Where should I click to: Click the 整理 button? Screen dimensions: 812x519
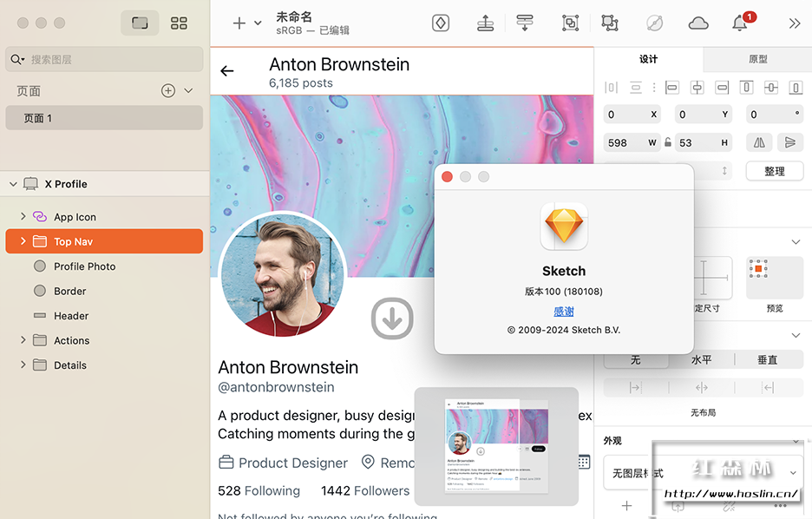[775, 171]
